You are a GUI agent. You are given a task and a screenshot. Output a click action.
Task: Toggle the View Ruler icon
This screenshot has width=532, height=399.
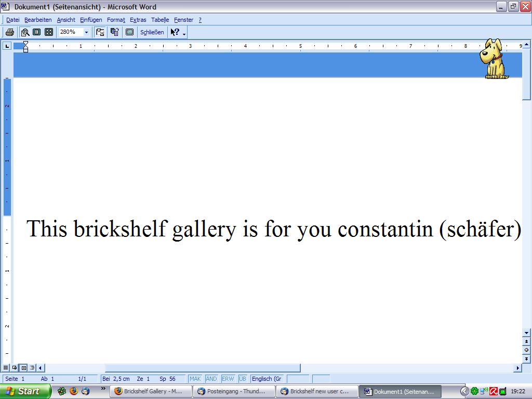100,32
